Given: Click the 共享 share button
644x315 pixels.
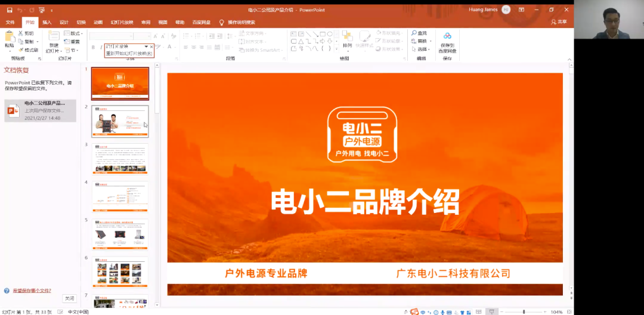Looking at the screenshot, I should pyautogui.click(x=559, y=22).
